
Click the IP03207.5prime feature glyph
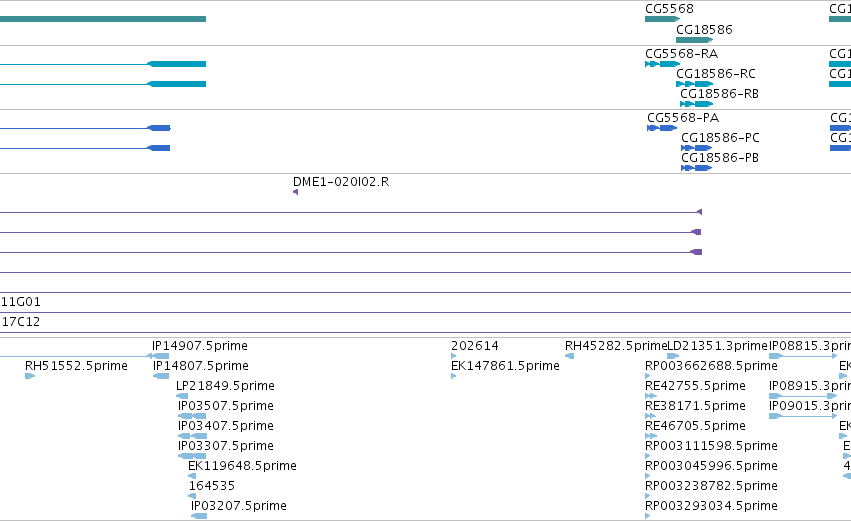point(199,516)
